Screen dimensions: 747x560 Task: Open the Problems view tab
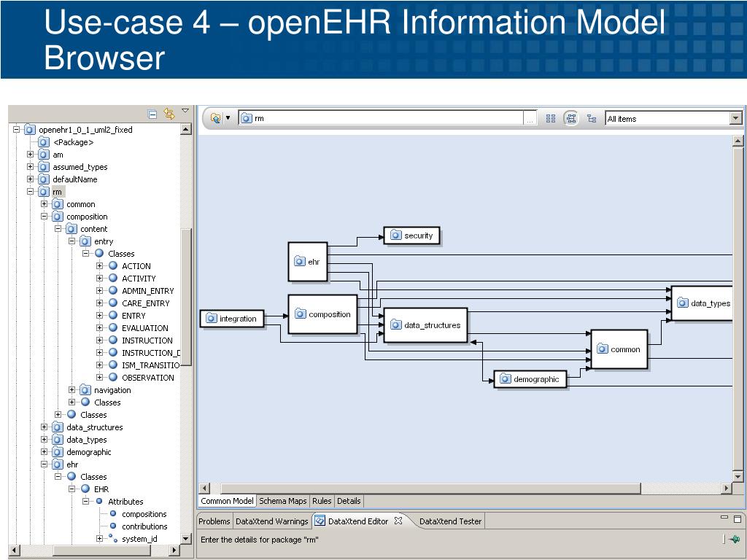point(214,521)
